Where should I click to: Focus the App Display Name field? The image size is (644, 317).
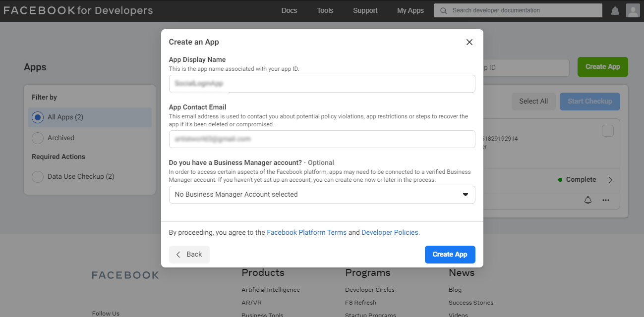click(x=322, y=84)
